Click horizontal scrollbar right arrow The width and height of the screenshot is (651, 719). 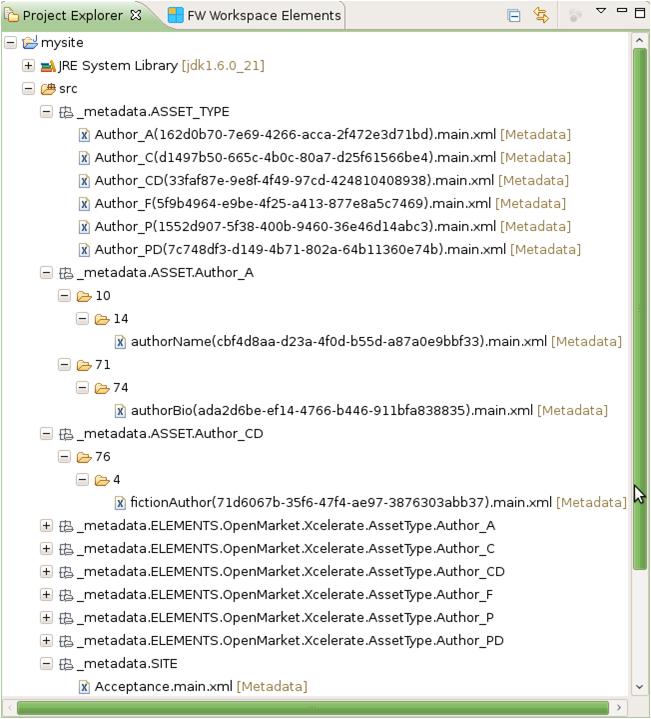[x=619, y=708]
